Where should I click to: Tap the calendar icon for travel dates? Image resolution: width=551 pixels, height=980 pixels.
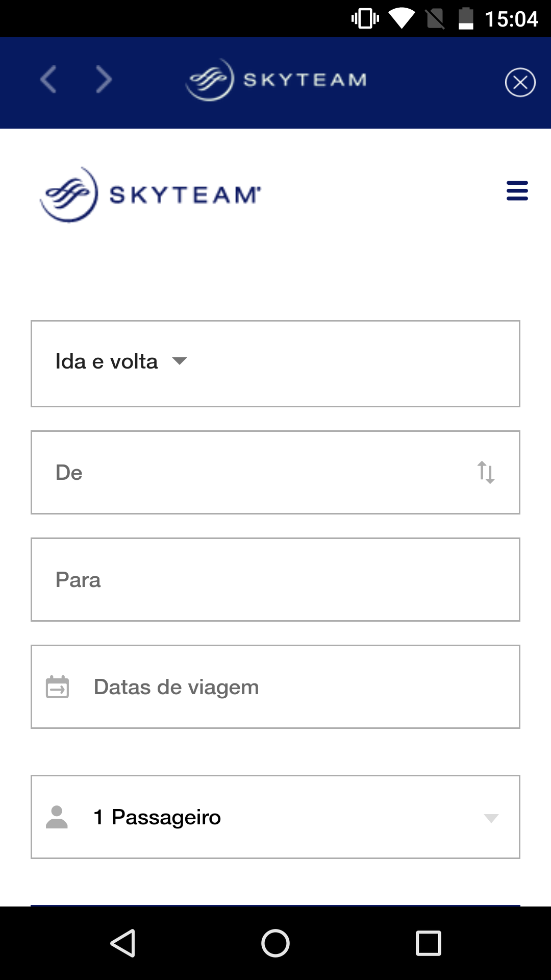coord(57,687)
